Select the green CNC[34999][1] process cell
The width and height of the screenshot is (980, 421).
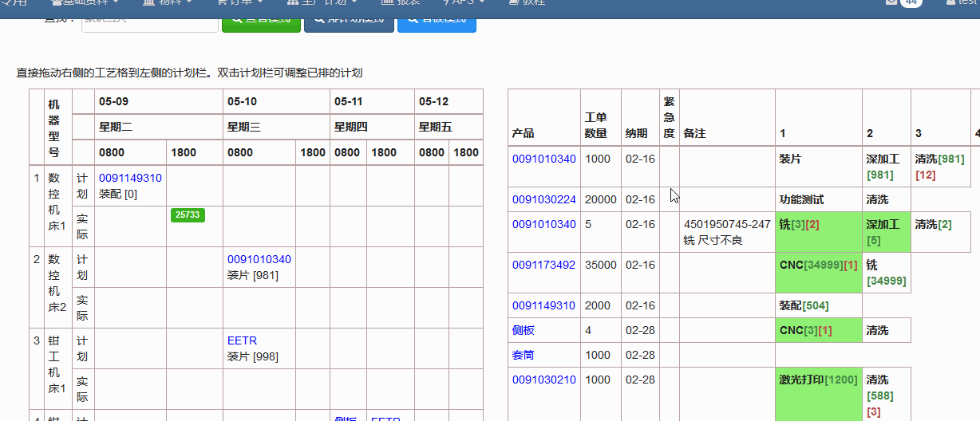pos(818,273)
